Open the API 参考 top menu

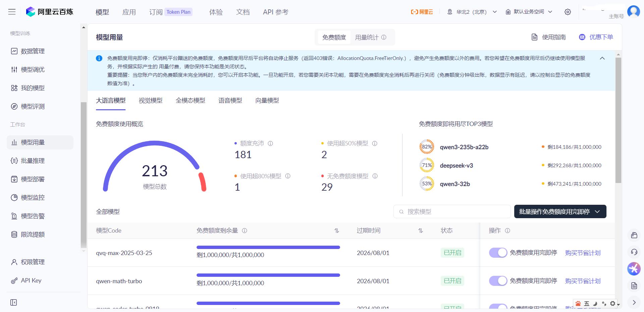(x=276, y=12)
